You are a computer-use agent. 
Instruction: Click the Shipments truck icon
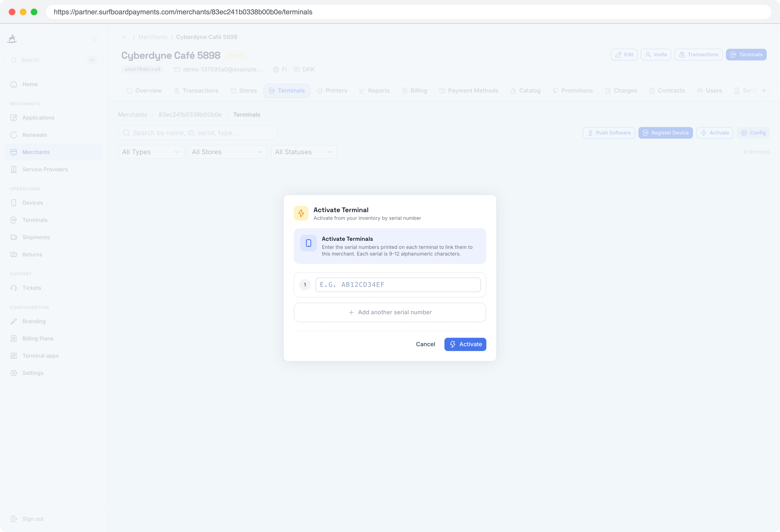14,237
